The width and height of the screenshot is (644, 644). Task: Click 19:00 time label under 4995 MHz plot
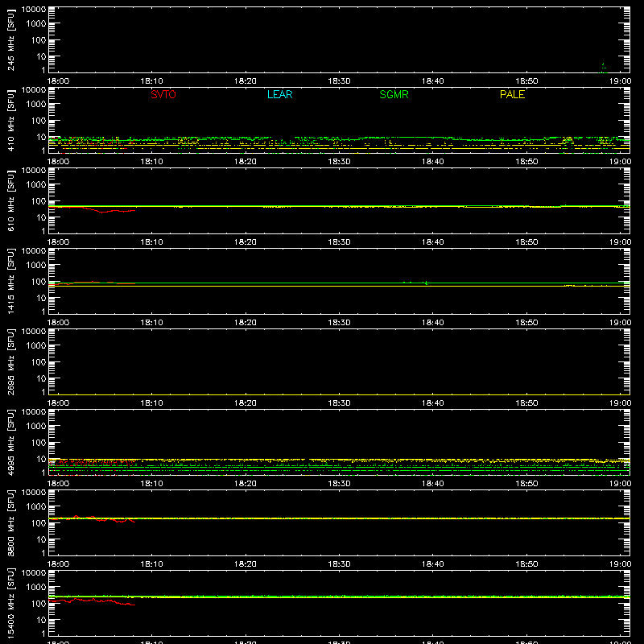tap(620, 484)
